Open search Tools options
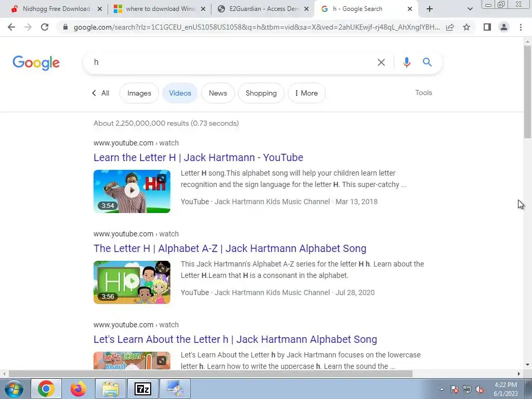Viewport: 532px width, 399px height. tap(423, 92)
